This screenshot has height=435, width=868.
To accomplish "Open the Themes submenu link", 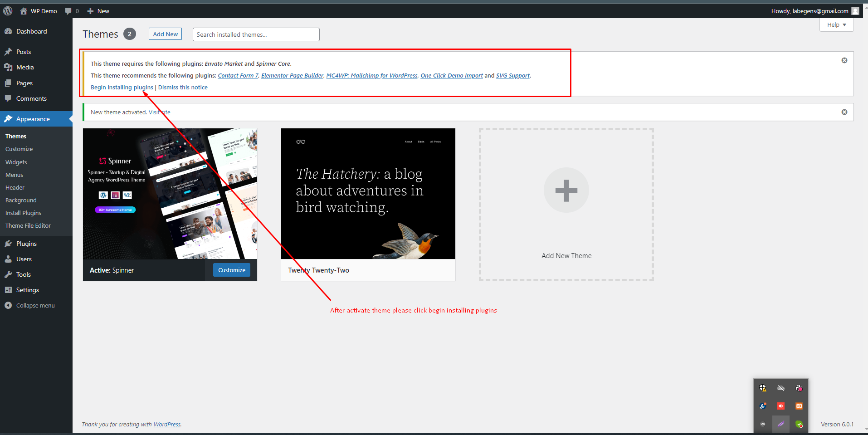I will (x=16, y=136).
